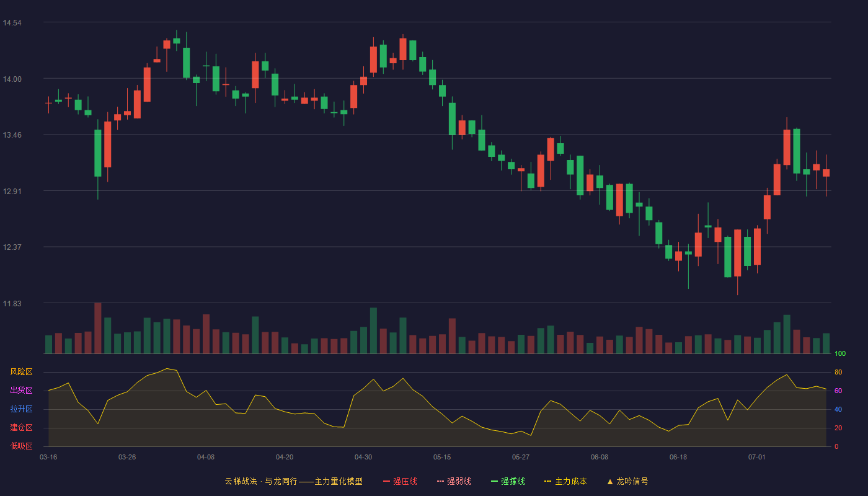Toggle the 龙吟信号 legend item
This screenshot has width=868, height=496.
click(x=627, y=481)
